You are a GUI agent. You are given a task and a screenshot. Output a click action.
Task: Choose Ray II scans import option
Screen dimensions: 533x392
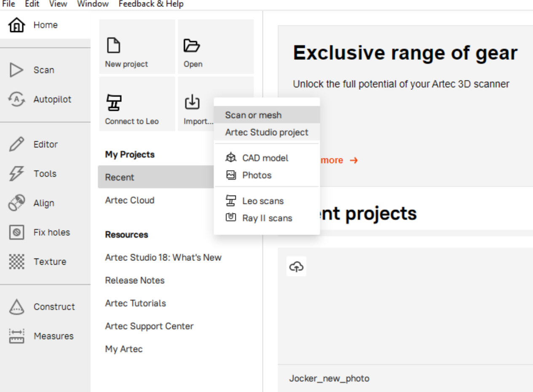click(267, 218)
